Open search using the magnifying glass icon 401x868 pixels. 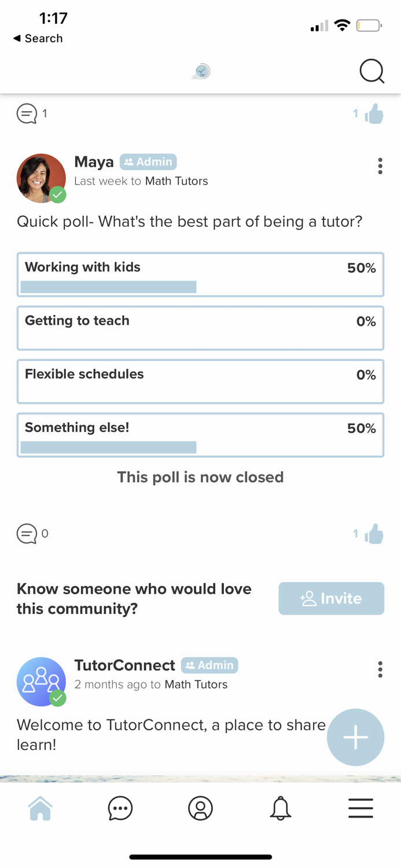pos(372,71)
